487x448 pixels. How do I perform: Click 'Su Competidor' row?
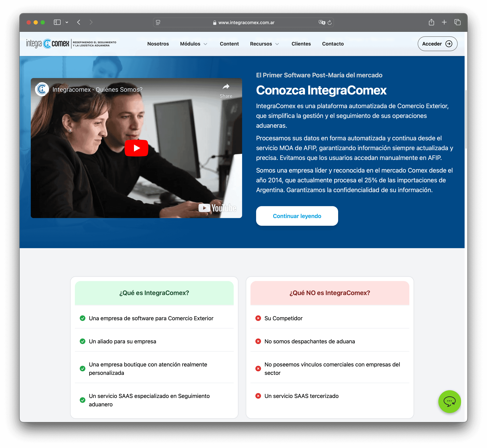(330, 318)
